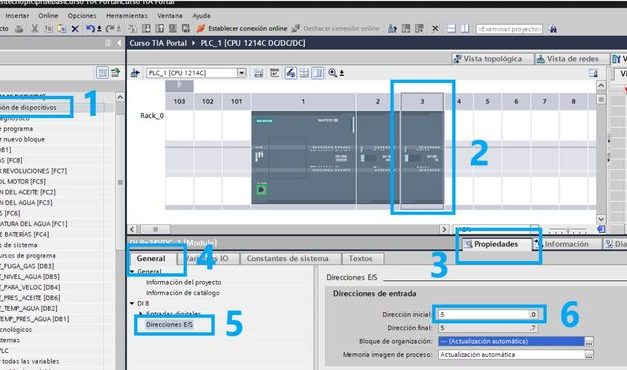Click the Dirección inicial byte field
Viewport: 627px width, 370px height.
click(x=483, y=314)
